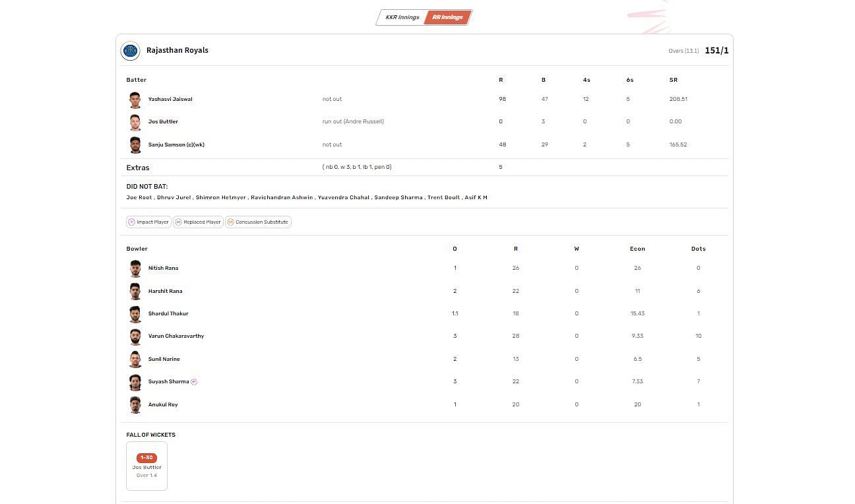Click the Impact Player legend badge
855x504 pixels.
coord(148,222)
